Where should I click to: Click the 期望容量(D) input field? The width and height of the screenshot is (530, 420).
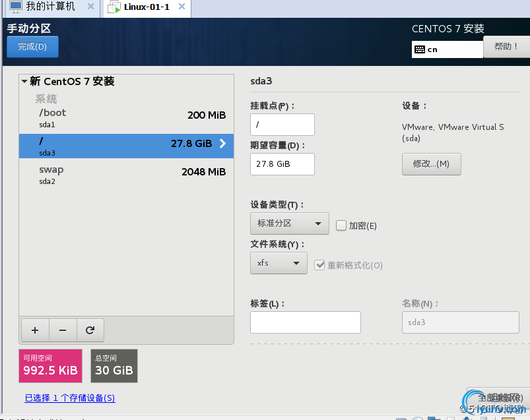282,164
